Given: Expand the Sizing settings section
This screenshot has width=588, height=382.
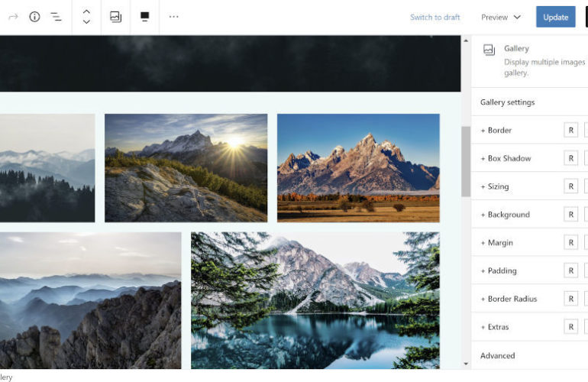Looking at the screenshot, I should point(495,186).
